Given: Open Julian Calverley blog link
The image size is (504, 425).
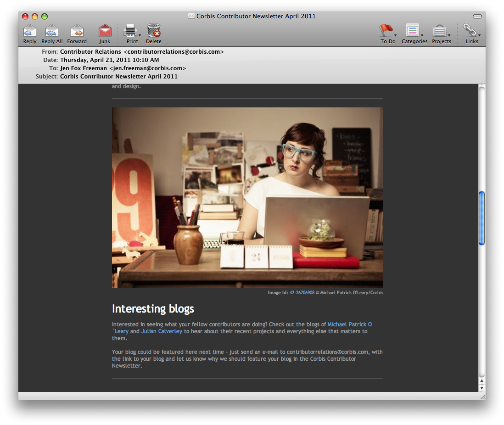Looking at the screenshot, I should click(x=162, y=331).
